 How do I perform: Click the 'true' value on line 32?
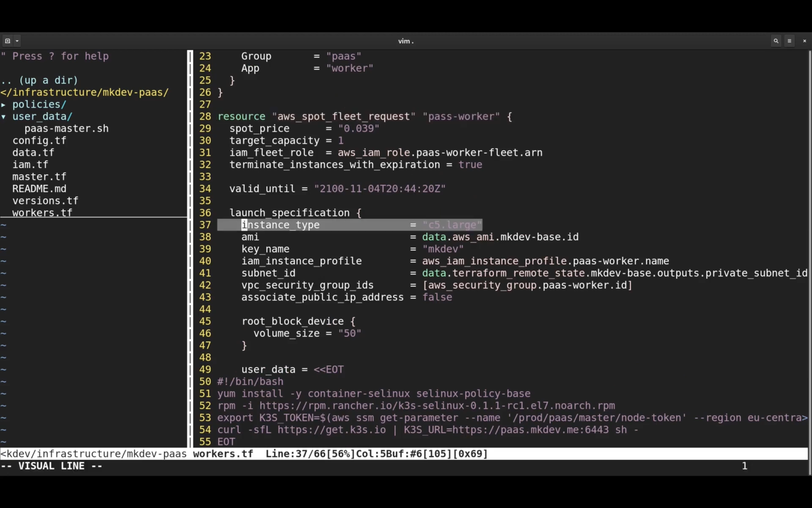point(470,165)
